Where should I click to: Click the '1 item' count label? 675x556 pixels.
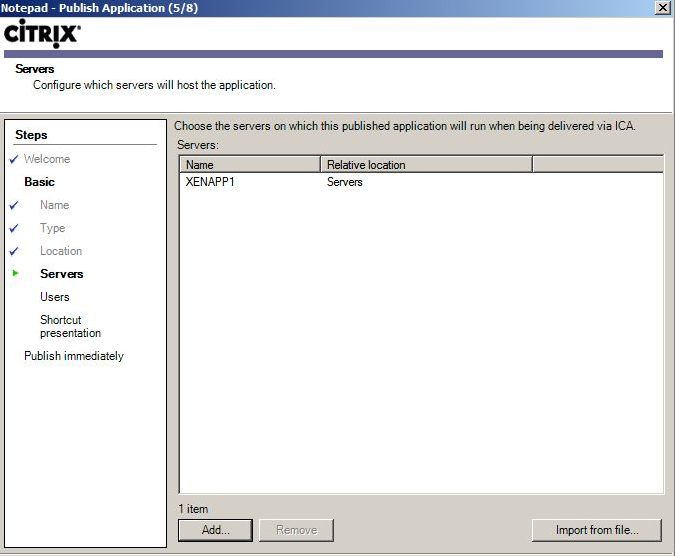coord(193,509)
